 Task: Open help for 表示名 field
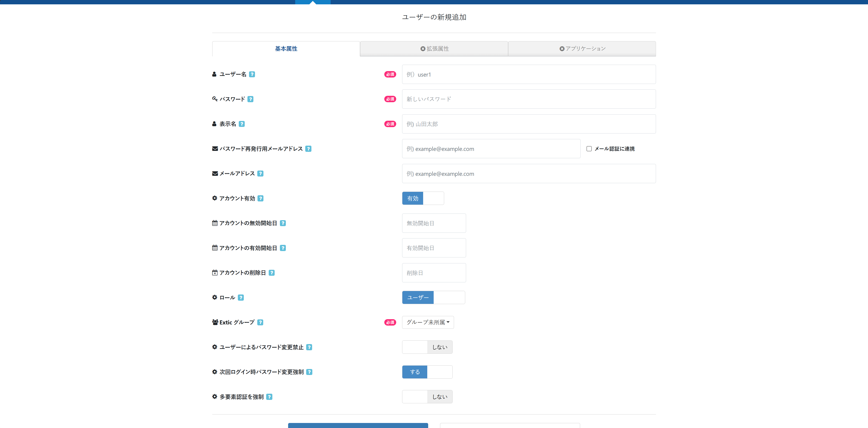[242, 124]
